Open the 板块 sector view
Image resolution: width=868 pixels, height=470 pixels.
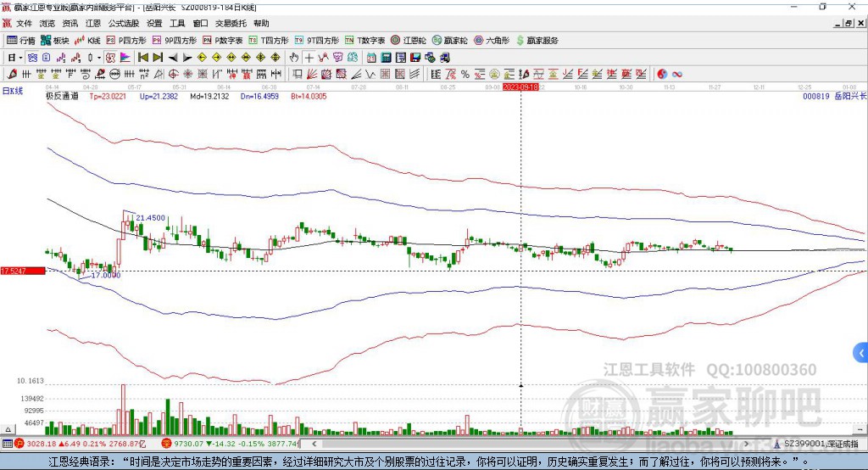click(55, 41)
